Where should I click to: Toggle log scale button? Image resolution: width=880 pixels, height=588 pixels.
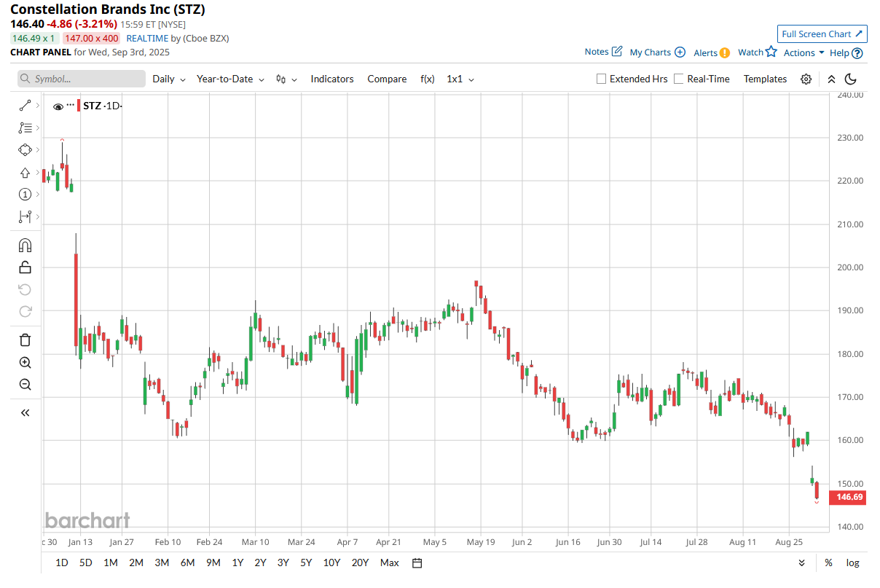(x=852, y=562)
